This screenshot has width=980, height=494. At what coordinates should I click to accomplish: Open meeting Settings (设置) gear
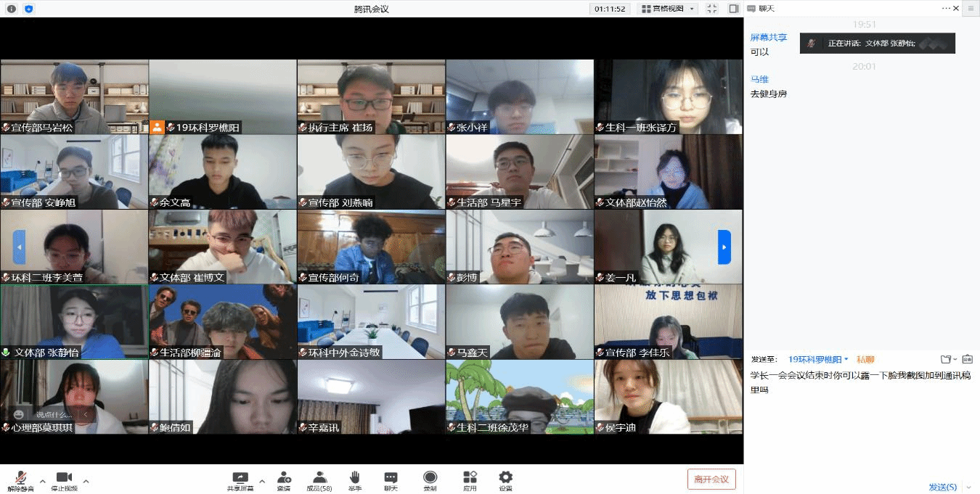[505, 478]
